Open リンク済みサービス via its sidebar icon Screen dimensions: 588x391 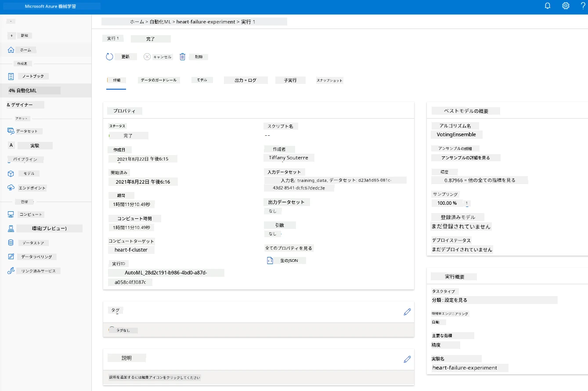tap(11, 271)
